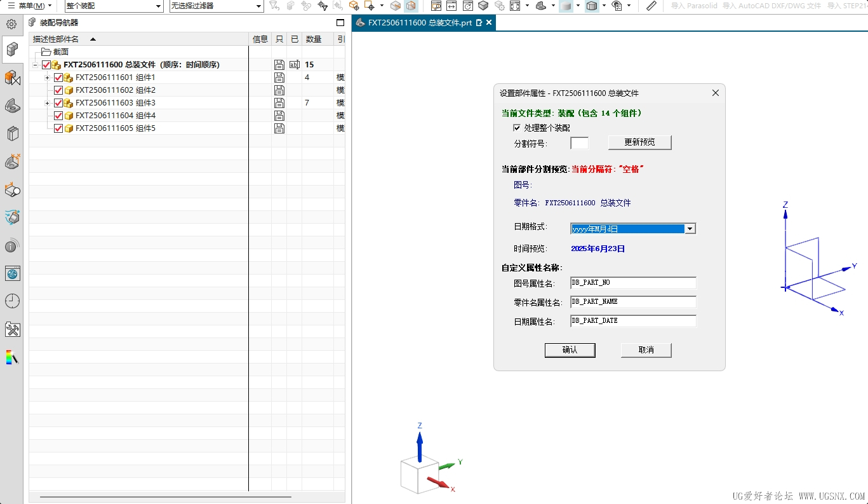868x504 pixels.
Task: Open the wrench tools sidebar icon
Action: click(x=12, y=329)
